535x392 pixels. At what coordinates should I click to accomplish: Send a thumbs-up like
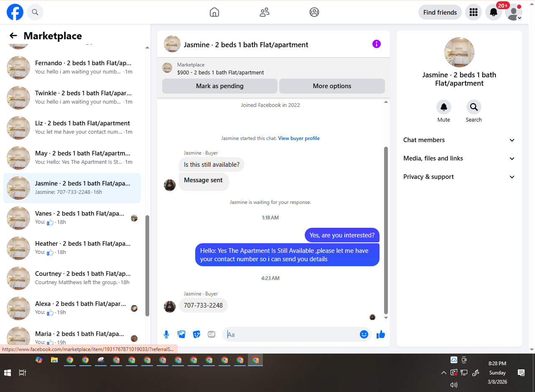coord(380,334)
